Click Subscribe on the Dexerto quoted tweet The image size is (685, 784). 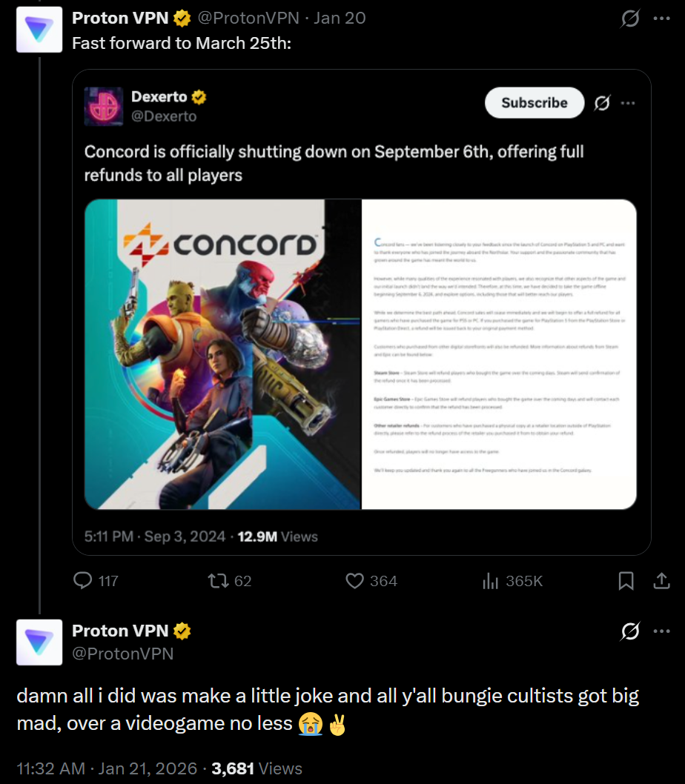[x=534, y=103]
